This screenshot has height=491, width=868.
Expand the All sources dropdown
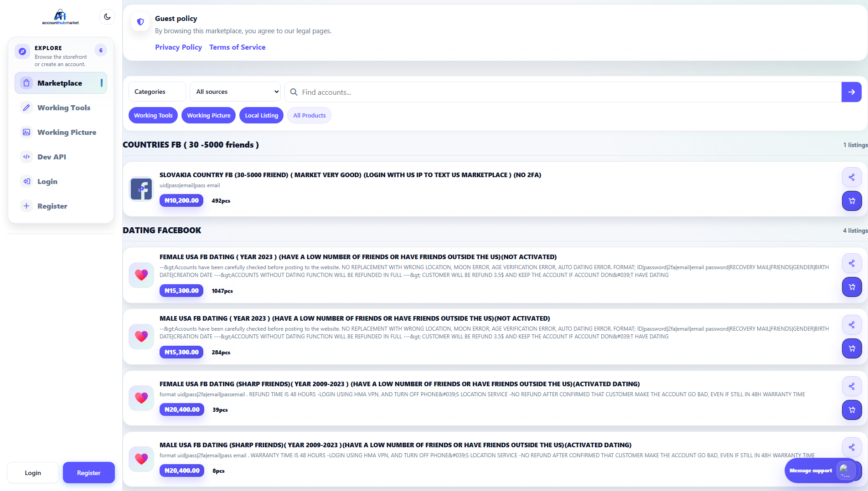(x=235, y=92)
